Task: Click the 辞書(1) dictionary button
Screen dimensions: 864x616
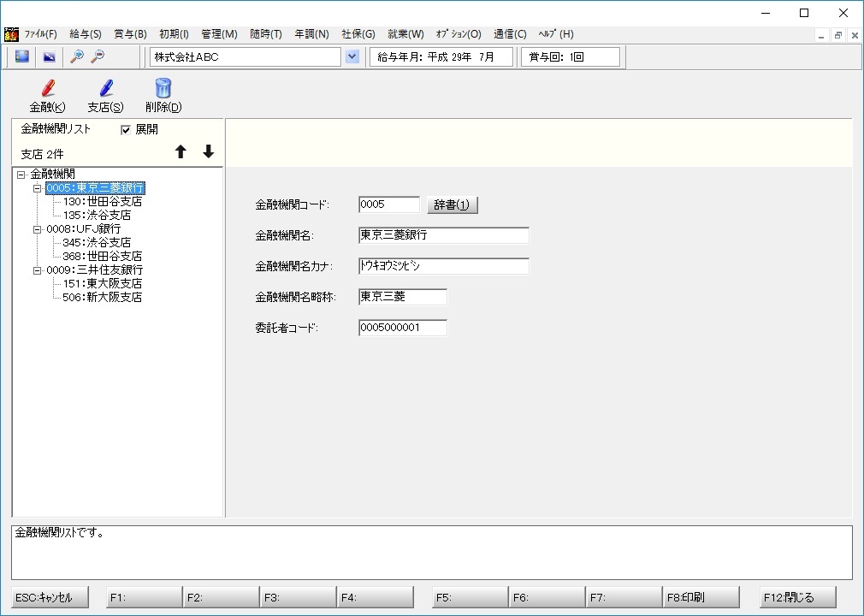Action: pos(453,205)
